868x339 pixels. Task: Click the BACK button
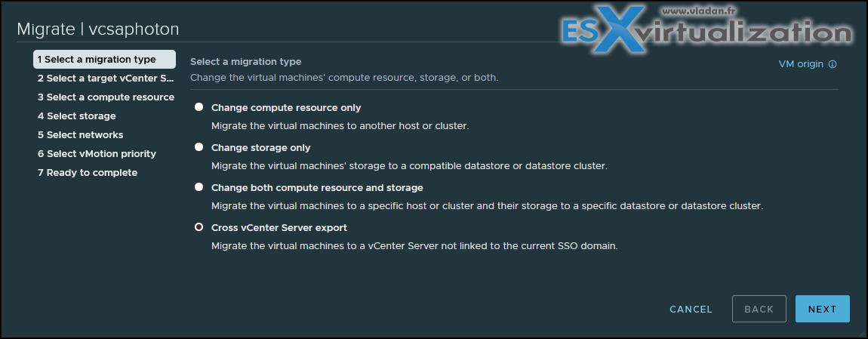(x=759, y=309)
